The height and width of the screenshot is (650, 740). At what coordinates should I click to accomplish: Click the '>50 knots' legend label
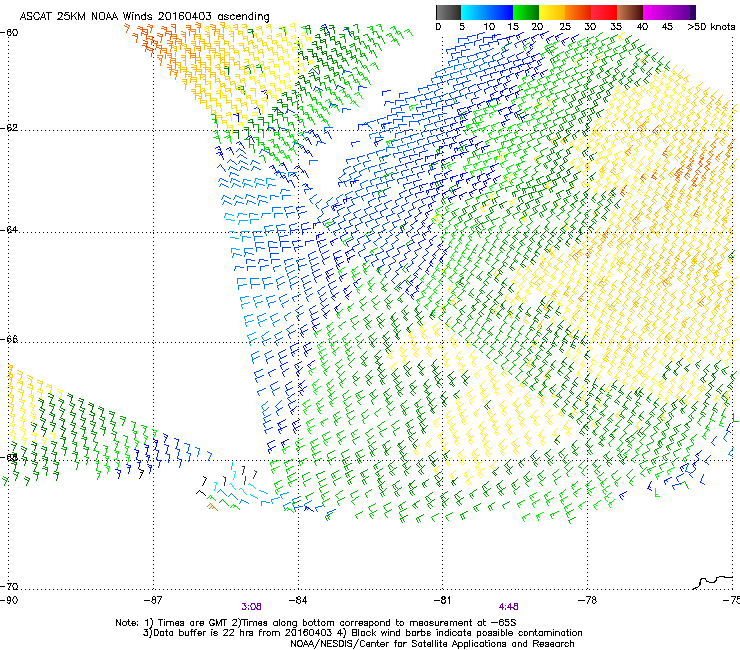tap(711, 26)
